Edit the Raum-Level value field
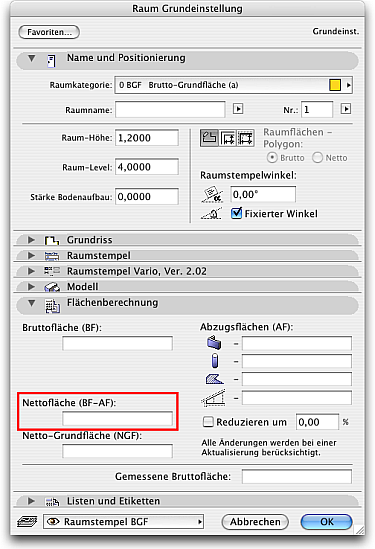 click(x=147, y=167)
